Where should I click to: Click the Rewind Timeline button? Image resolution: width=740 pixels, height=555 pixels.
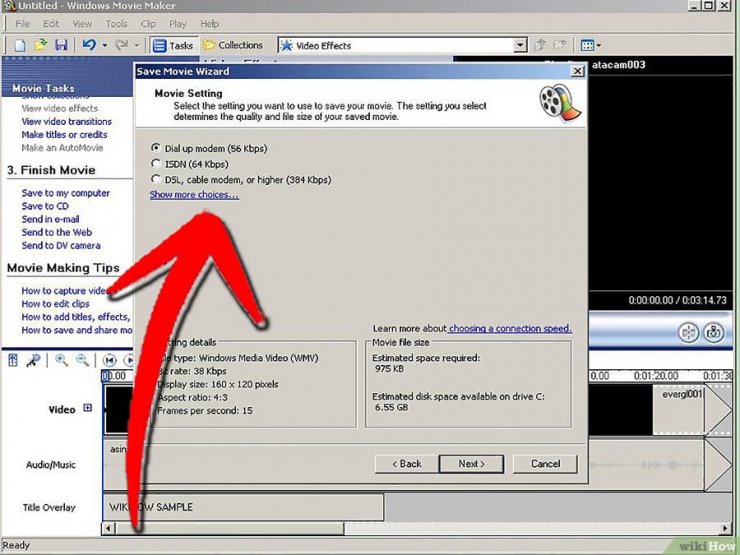(x=109, y=361)
